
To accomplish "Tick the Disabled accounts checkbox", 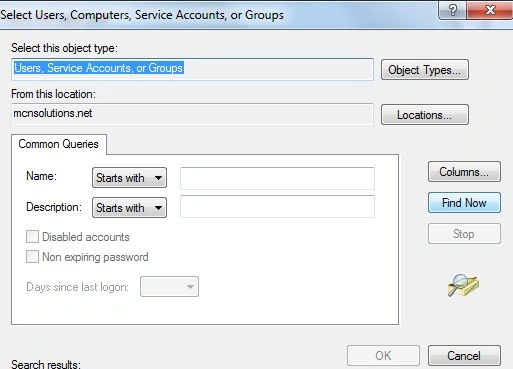I will [32, 237].
